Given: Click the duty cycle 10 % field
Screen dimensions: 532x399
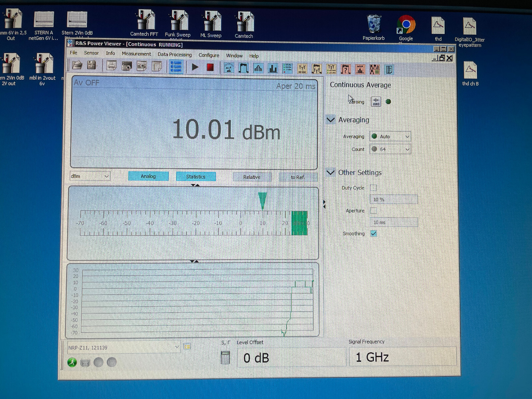Looking at the screenshot, I should (x=394, y=199).
